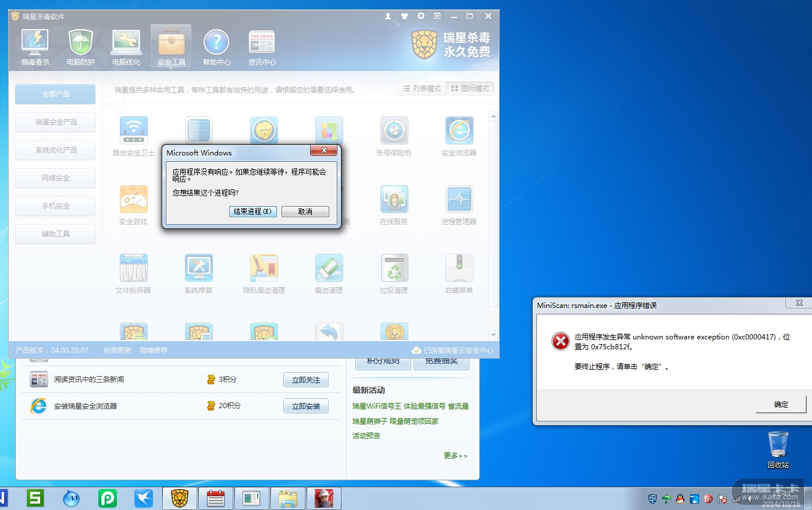The height and width of the screenshot is (510, 812).
Task: Click the green umbrella tray icon
Action: (x=666, y=499)
